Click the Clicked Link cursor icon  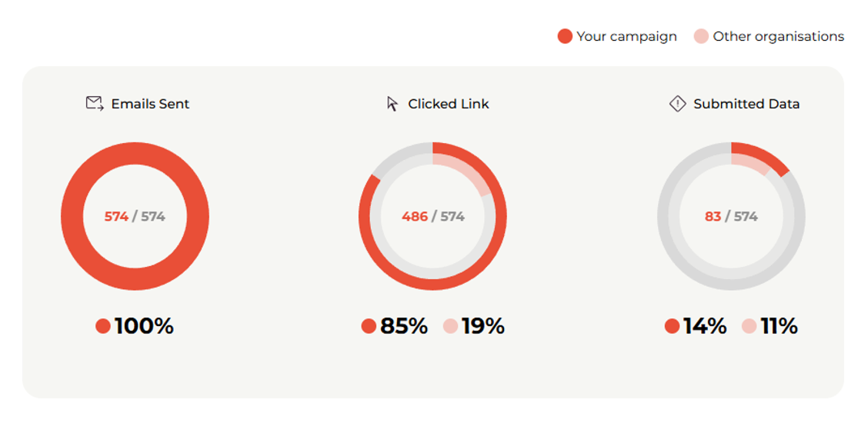click(x=392, y=104)
